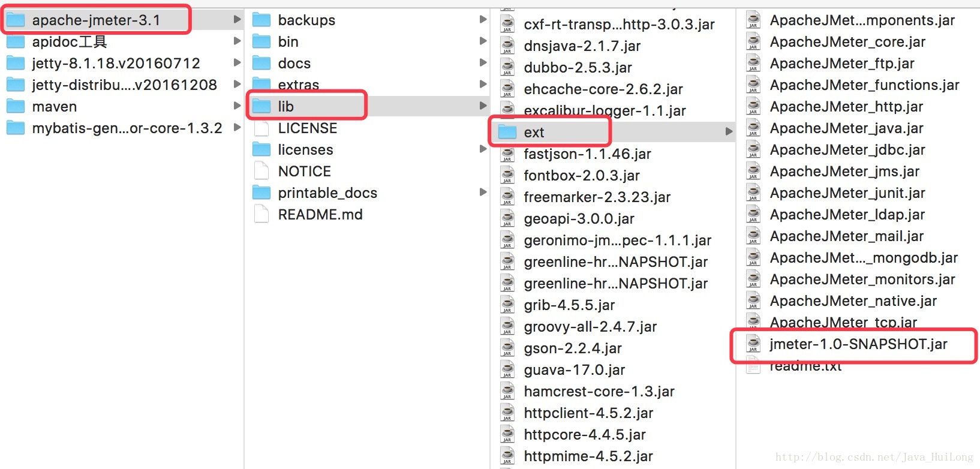Image resolution: width=980 pixels, height=469 pixels.
Task: Click the maven folder icon
Action: pos(16,106)
